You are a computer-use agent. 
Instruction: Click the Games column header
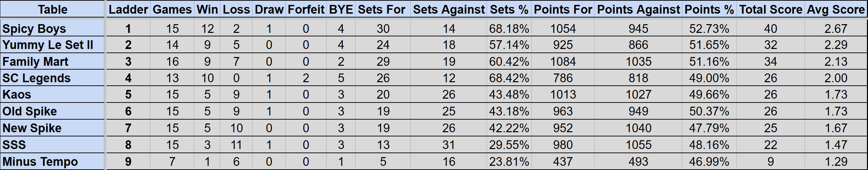[172, 9]
